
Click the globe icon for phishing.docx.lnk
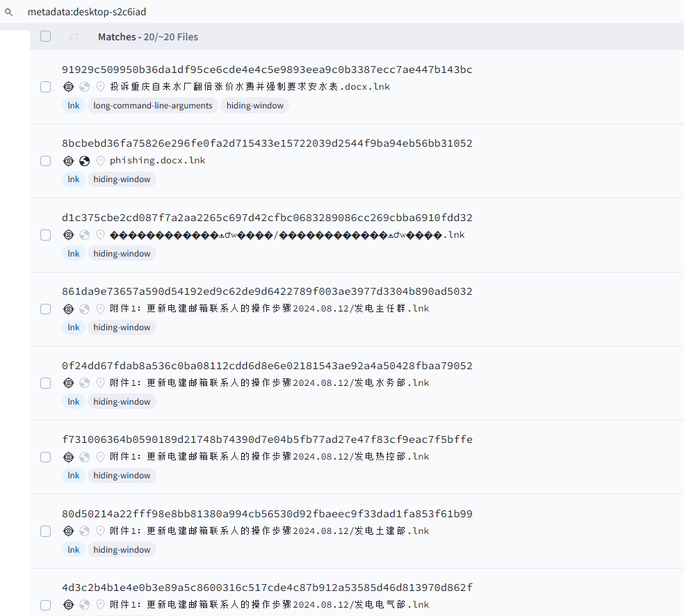click(84, 161)
